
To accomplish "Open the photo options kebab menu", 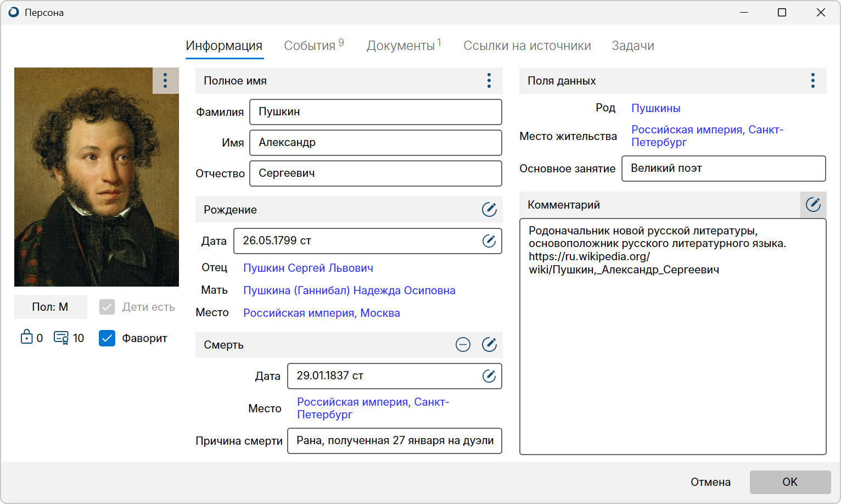I will point(165,80).
